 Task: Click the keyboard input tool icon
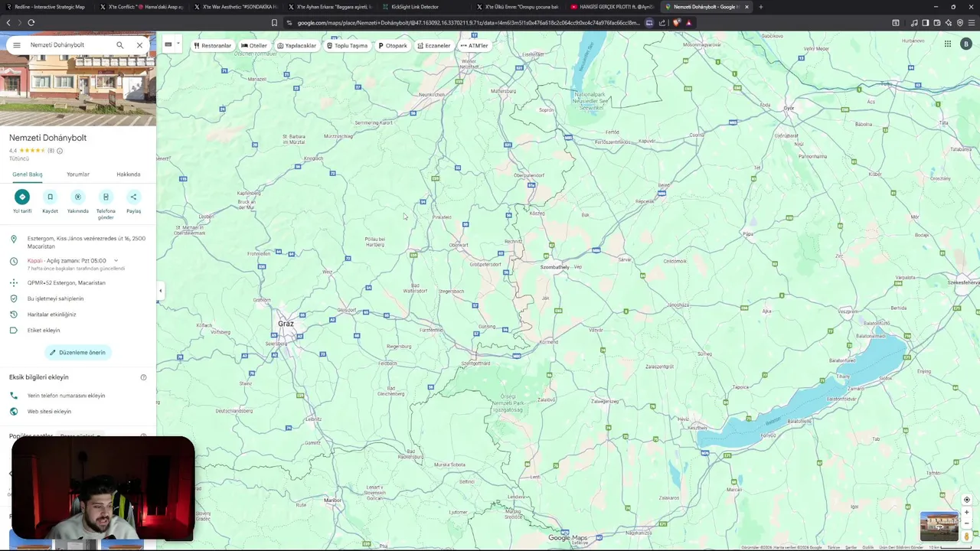[x=168, y=44]
